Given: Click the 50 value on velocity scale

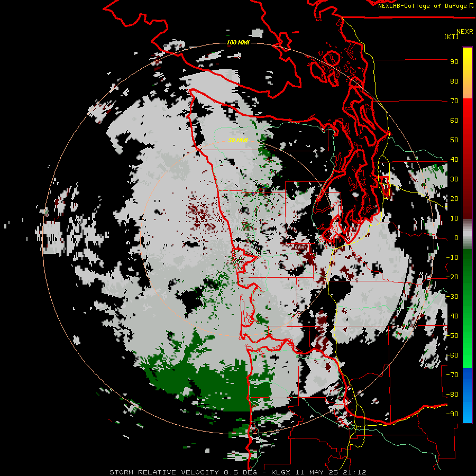Looking at the screenshot, I should pos(454,140).
